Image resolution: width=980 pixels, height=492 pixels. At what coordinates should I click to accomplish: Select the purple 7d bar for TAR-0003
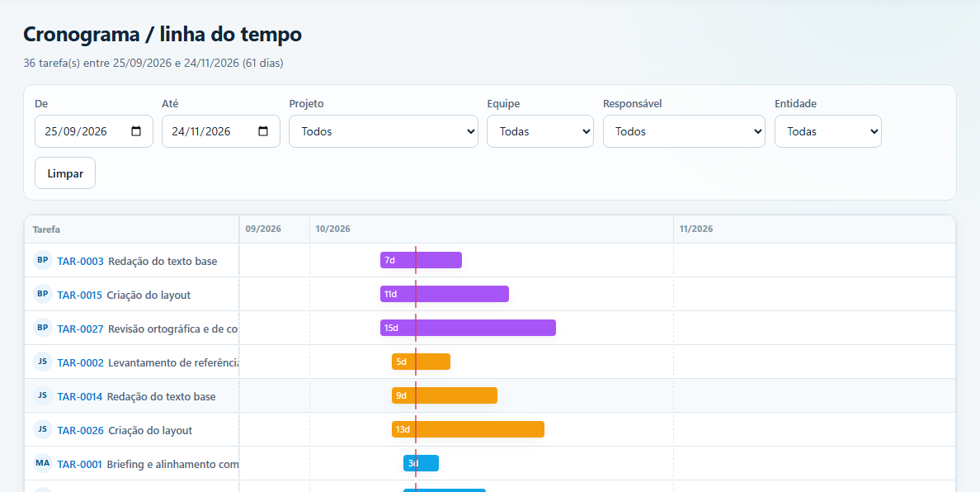pos(421,260)
